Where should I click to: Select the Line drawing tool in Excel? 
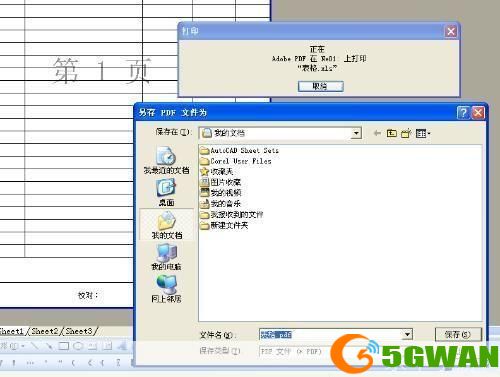pos(35,346)
